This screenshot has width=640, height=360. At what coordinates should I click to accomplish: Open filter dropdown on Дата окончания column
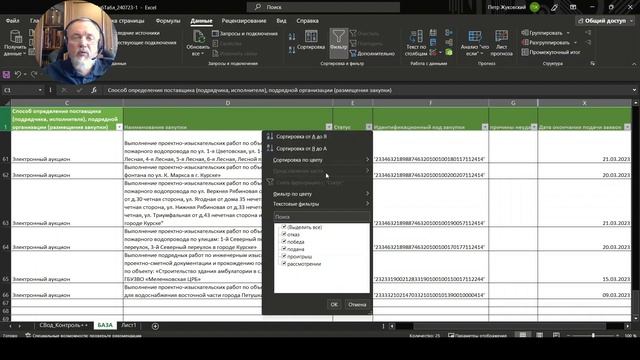(x=627, y=127)
